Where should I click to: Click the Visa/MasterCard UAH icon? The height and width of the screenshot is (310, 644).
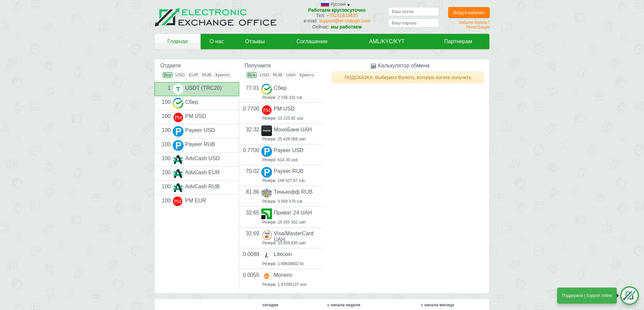(267, 235)
